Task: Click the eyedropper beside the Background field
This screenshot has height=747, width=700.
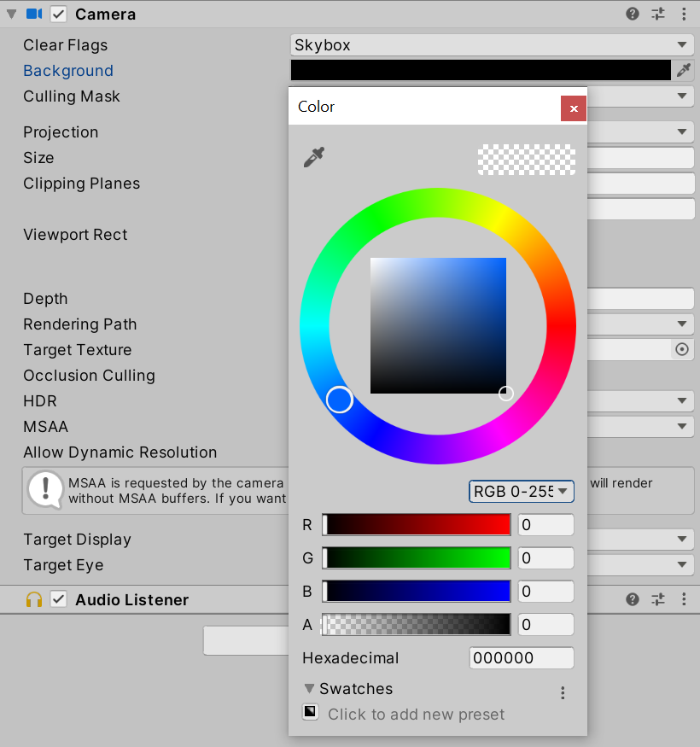Action: pyautogui.click(x=683, y=71)
